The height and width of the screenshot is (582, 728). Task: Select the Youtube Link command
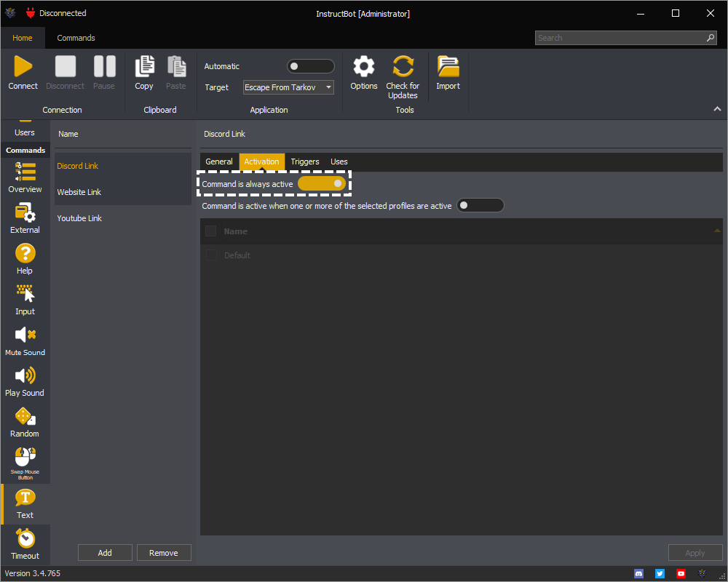tap(122, 218)
